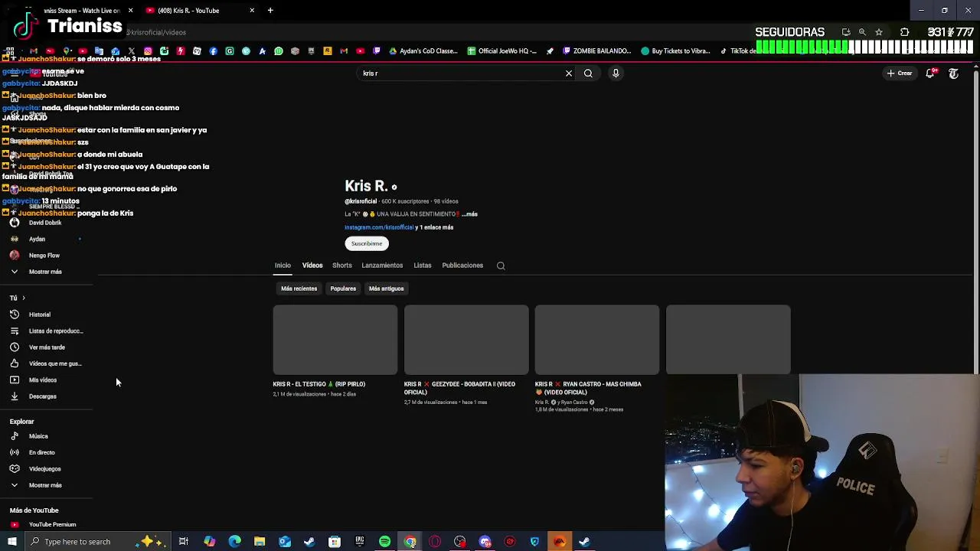
Task: Open Microsoft Store from the taskbar
Action: 335,542
